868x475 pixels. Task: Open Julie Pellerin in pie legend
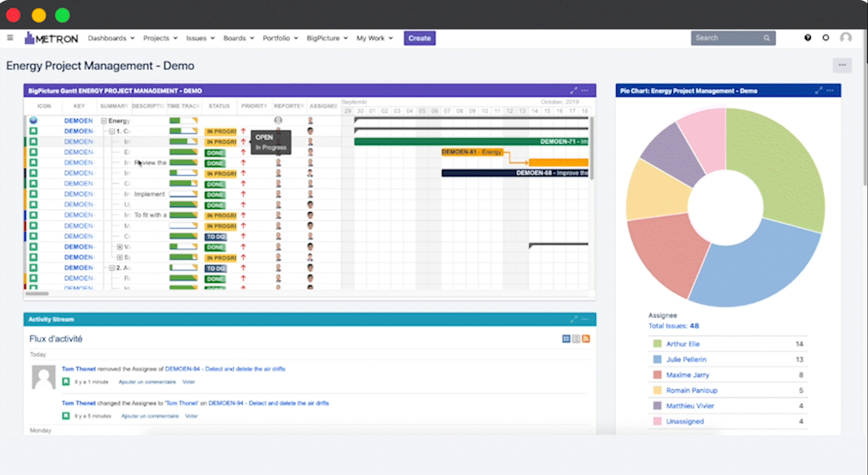686,360
